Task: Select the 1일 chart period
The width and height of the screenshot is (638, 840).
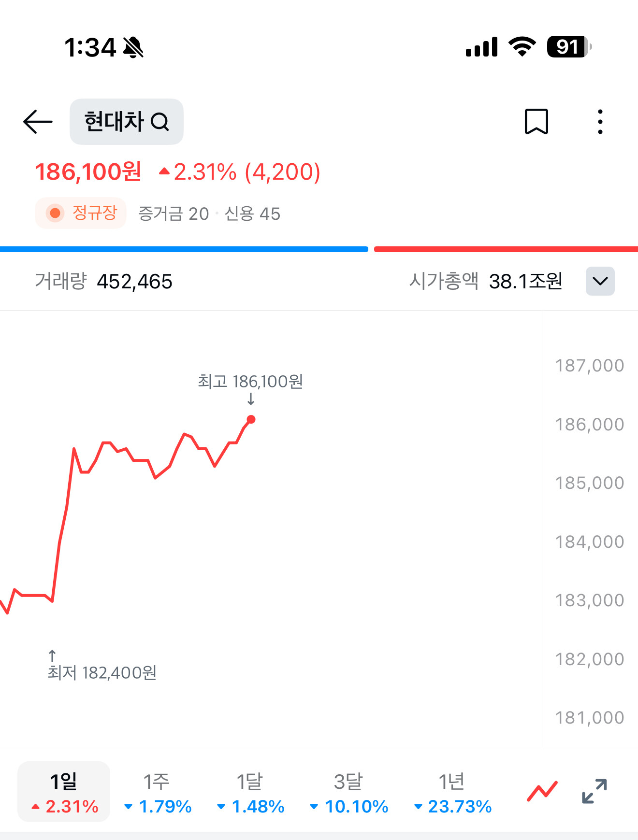Action: pyautogui.click(x=64, y=792)
